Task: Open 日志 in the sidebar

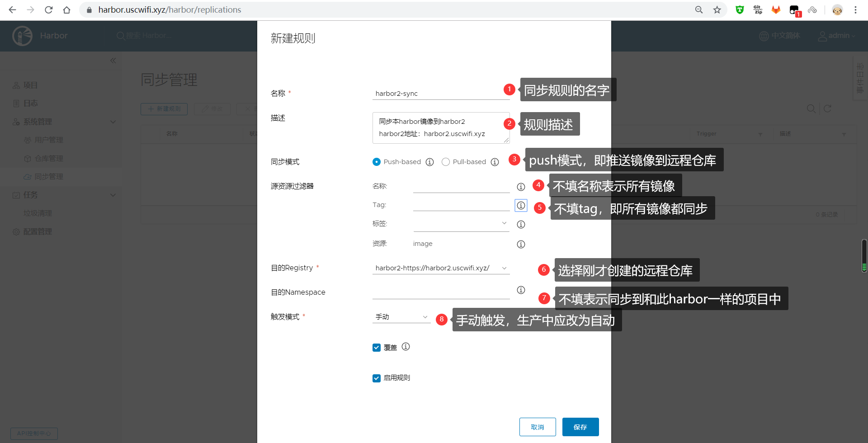Action: pos(30,103)
